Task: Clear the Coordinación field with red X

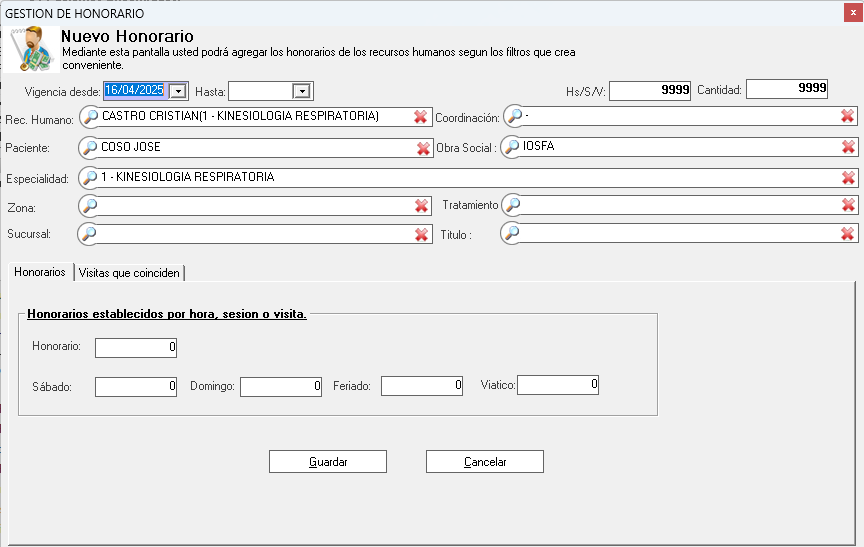Action: click(847, 116)
